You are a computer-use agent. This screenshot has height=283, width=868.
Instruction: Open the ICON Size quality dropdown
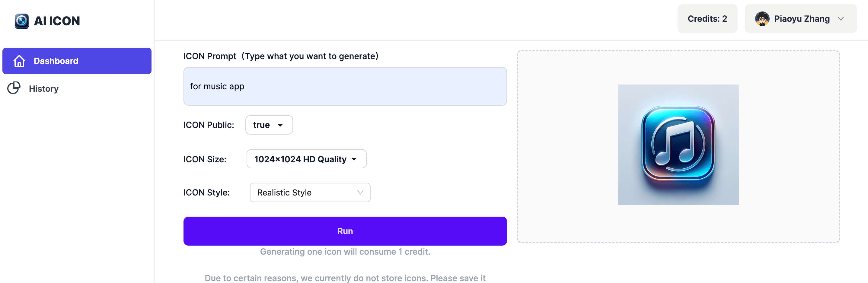click(x=306, y=159)
